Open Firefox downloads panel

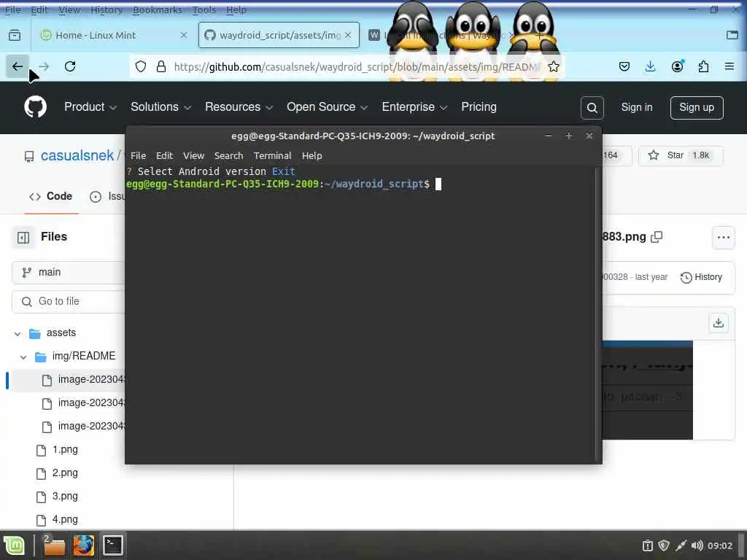650,66
